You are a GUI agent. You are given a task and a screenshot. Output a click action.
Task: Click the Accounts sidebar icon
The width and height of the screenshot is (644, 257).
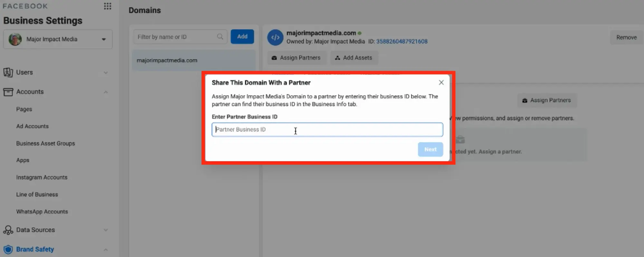[x=8, y=92]
